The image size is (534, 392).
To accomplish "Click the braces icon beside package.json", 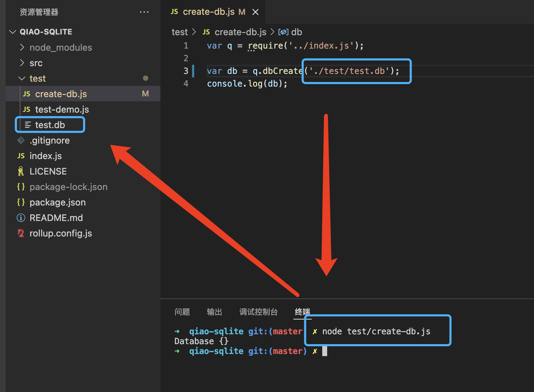I will pos(21,202).
